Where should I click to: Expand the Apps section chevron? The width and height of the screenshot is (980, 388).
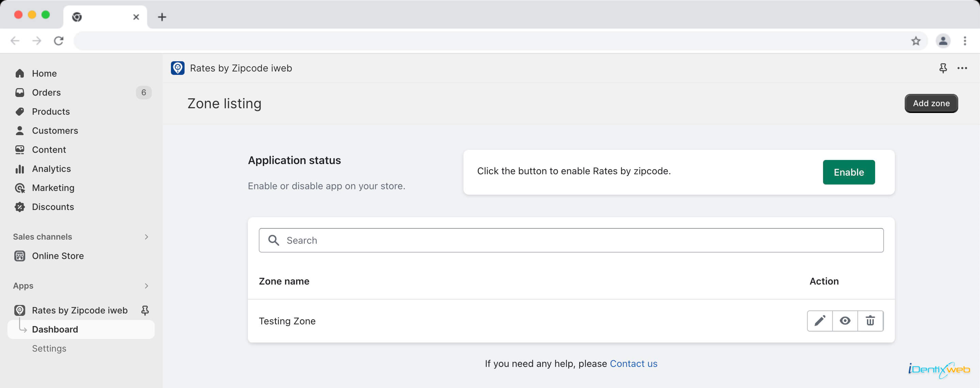(146, 286)
